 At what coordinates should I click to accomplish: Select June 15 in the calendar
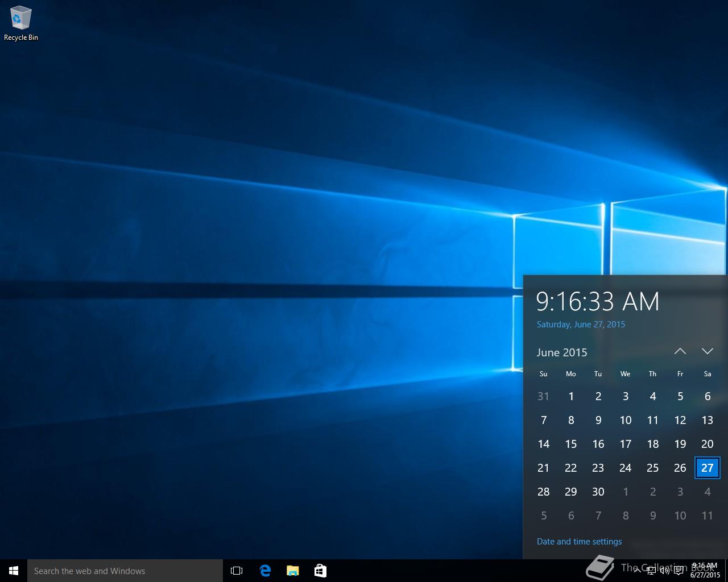tap(570, 444)
